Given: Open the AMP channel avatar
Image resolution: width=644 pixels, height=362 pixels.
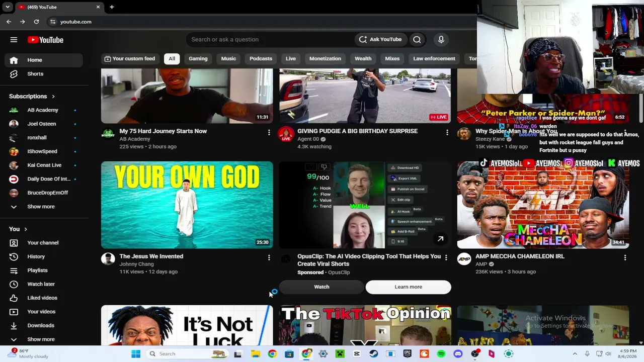Looking at the screenshot, I should pos(464,259).
